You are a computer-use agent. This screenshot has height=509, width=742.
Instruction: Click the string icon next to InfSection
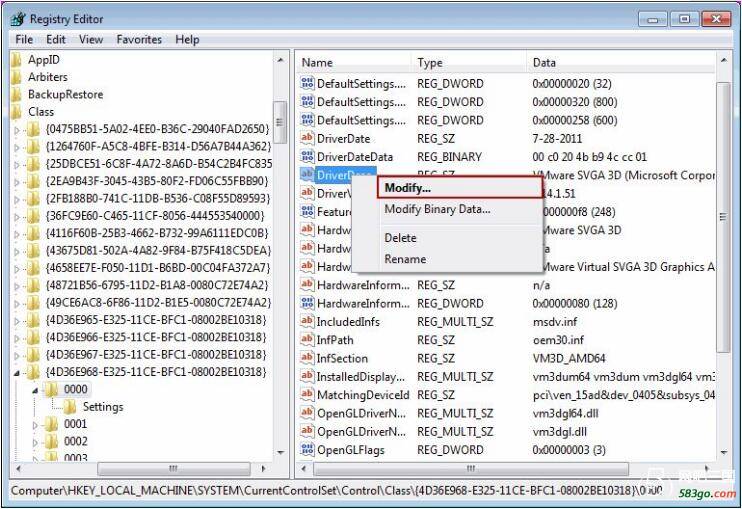(307, 358)
